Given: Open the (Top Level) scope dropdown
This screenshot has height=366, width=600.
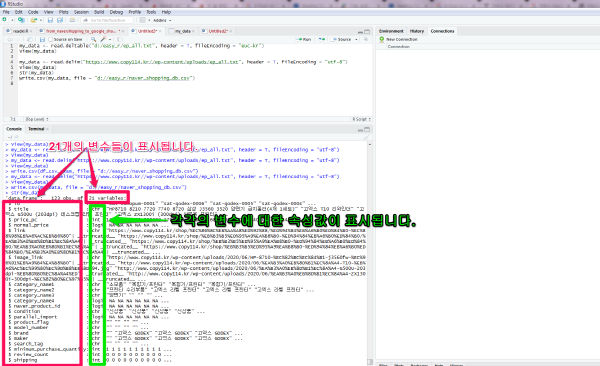Looking at the screenshot, I should point(37,119).
